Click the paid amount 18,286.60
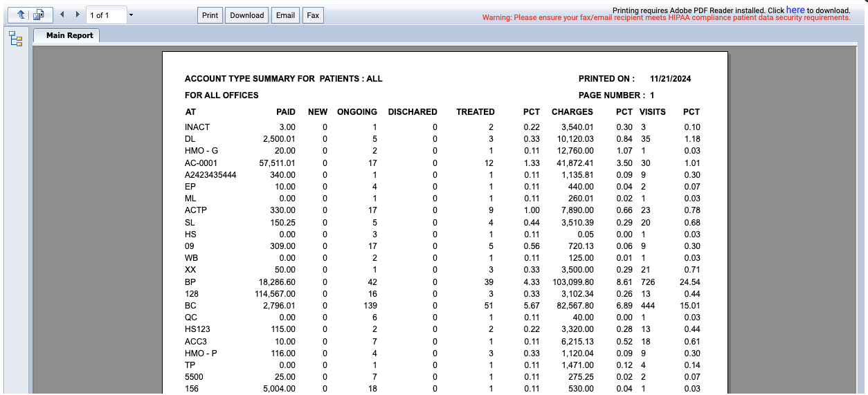 (x=278, y=282)
